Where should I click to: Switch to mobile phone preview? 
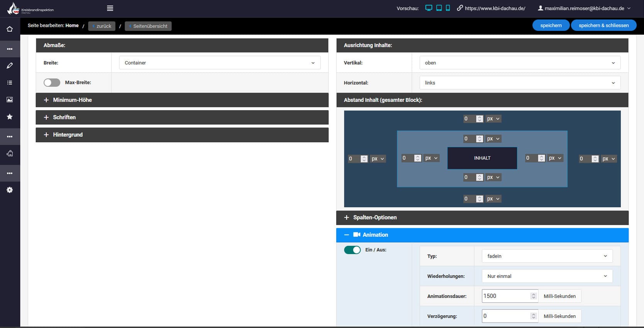tap(448, 8)
